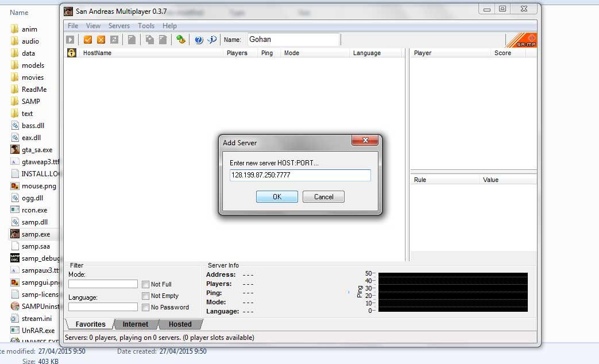The image size is (599, 364).
Task: Click the Mode filter input field
Action: point(103,284)
